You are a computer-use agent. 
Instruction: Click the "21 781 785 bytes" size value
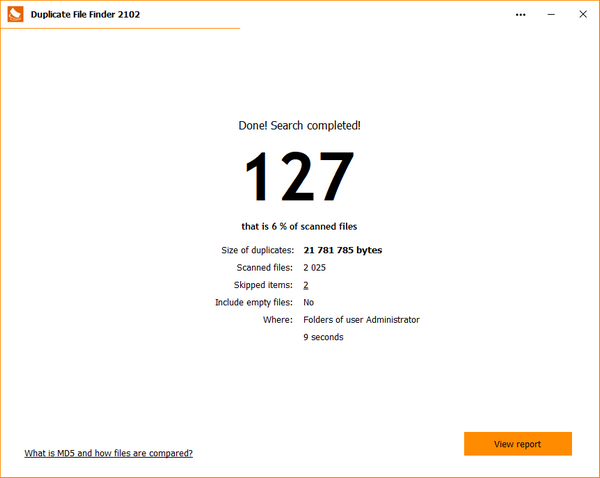click(x=342, y=250)
